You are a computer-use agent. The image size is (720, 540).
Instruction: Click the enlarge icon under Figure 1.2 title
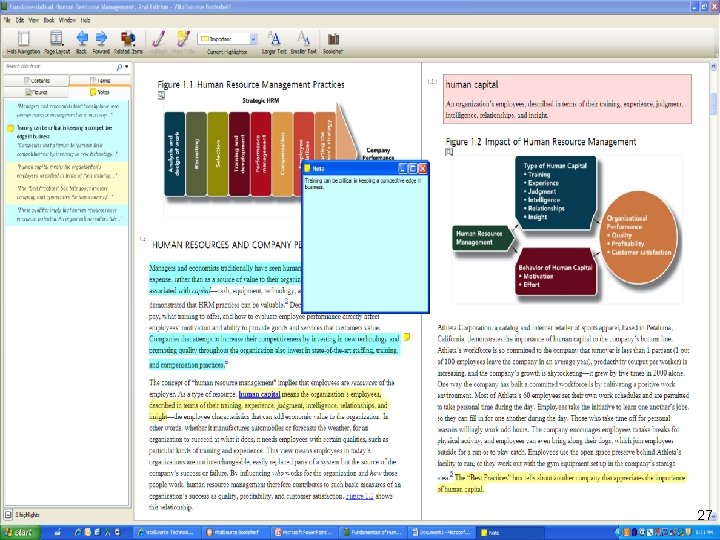click(x=449, y=152)
